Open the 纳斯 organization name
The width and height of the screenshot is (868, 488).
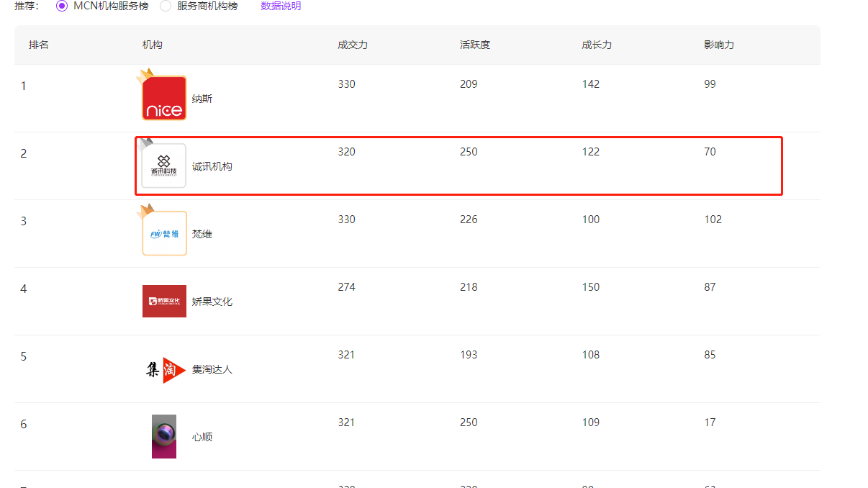tap(202, 99)
